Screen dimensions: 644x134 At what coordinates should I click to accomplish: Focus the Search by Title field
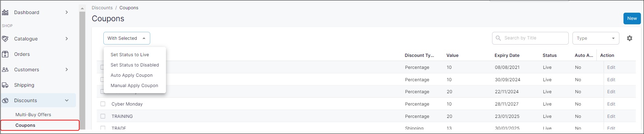(530, 38)
